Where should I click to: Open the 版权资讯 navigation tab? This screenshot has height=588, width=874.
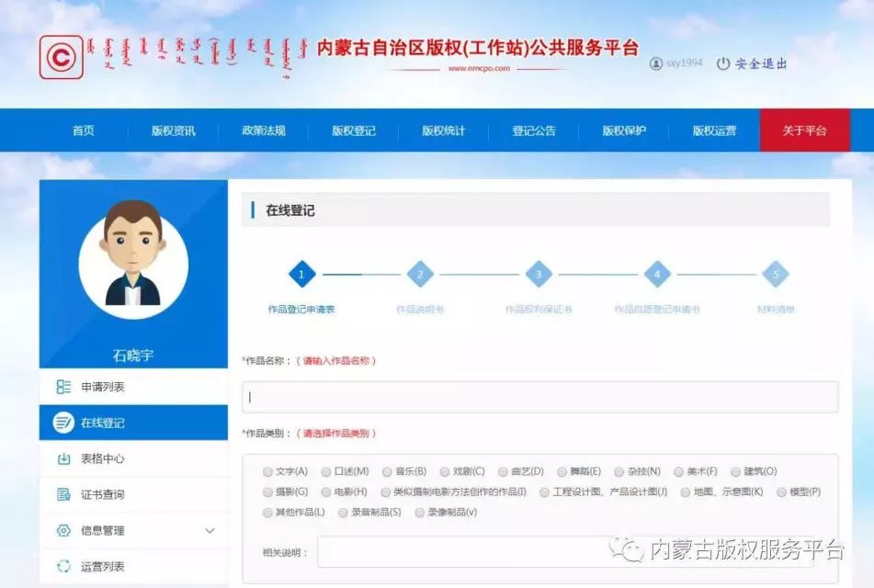tap(174, 130)
